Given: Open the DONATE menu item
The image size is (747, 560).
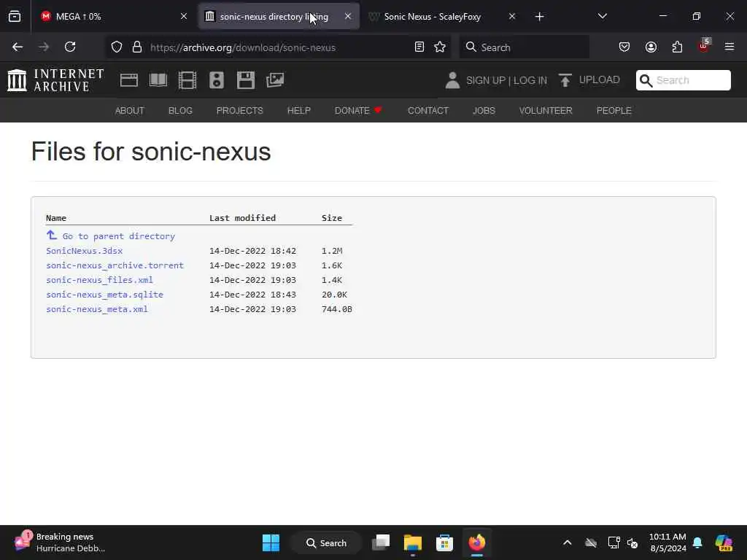Looking at the screenshot, I should click(358, 111).
